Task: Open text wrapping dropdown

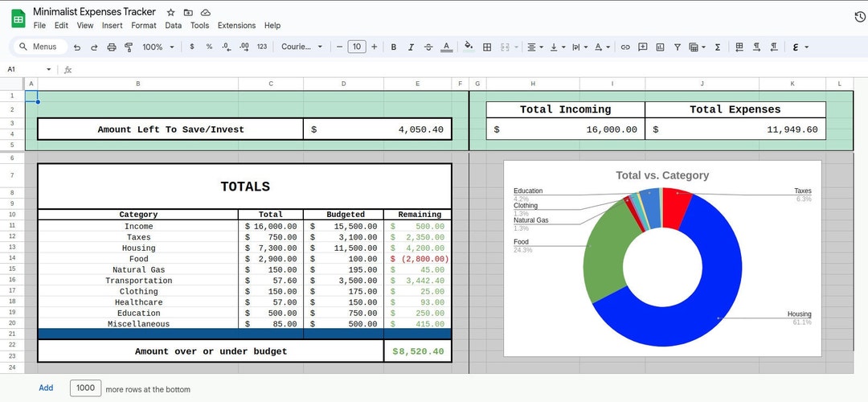Action: 579,47
